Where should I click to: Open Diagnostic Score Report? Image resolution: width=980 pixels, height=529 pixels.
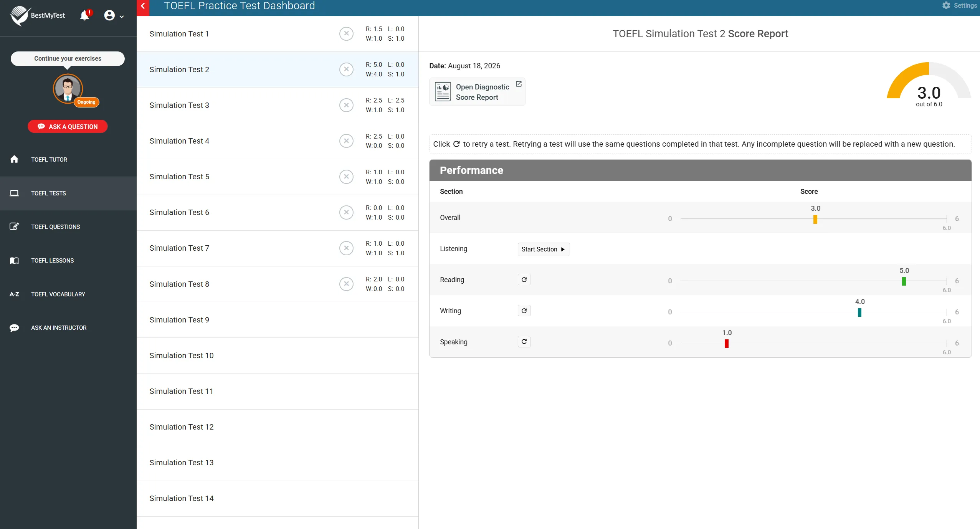477,92
